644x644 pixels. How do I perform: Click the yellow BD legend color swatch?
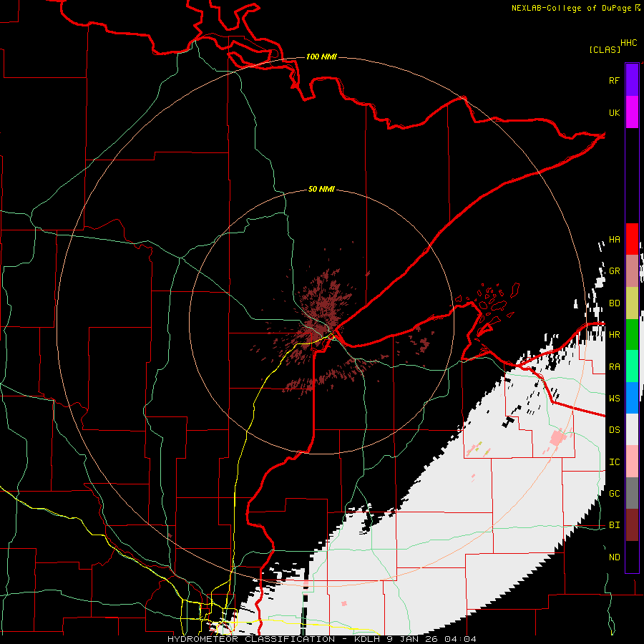pos(632,303)
